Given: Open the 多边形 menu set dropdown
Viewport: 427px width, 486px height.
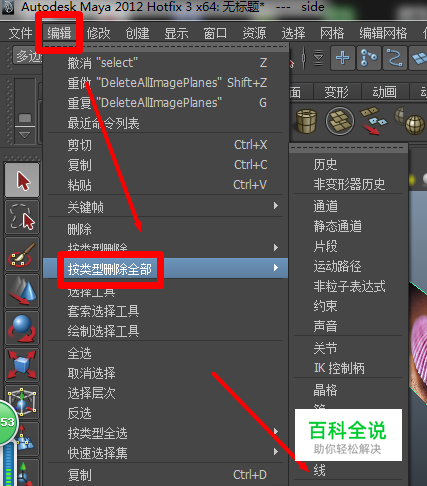Looking at the screenshot, I should pyautogui.click(x=28, y=56).
